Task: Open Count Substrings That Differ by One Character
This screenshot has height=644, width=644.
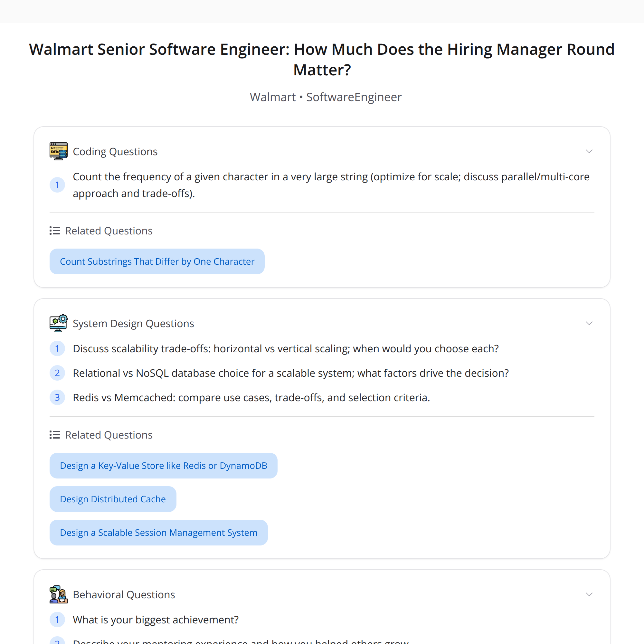Action: tap(157, 261)
